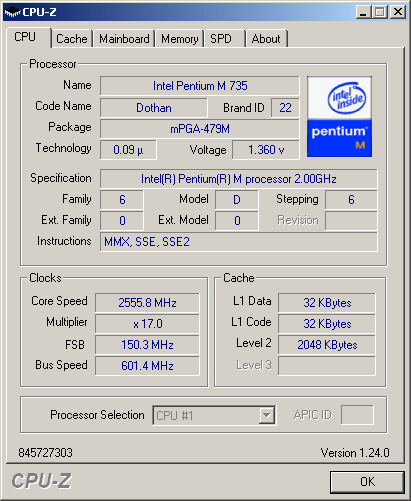Click the CPU-Z title bar icon
The width and height of the screenshot is (411, 501).
pyautogui.click(x=13, y=12)
